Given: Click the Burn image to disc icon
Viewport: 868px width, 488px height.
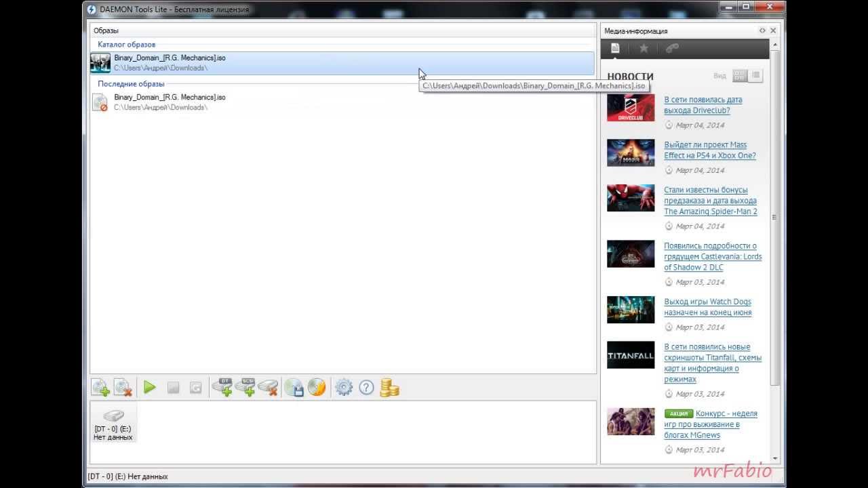Looking at the screenshot, I should pyautogui.click(x=317, y=388).
